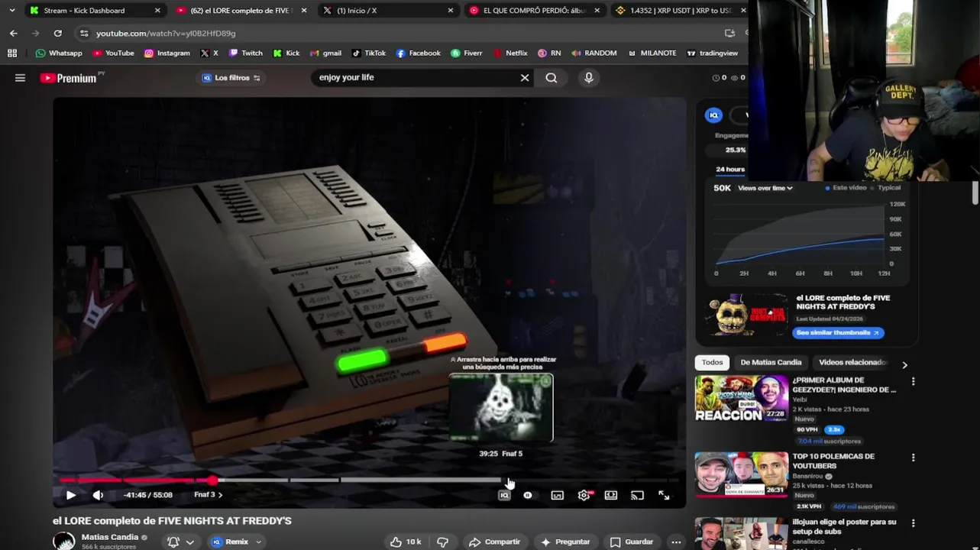This screenshot has width=980, height=550.
Task: Open the tab search dropdown arrow
Action: [11, 11]
